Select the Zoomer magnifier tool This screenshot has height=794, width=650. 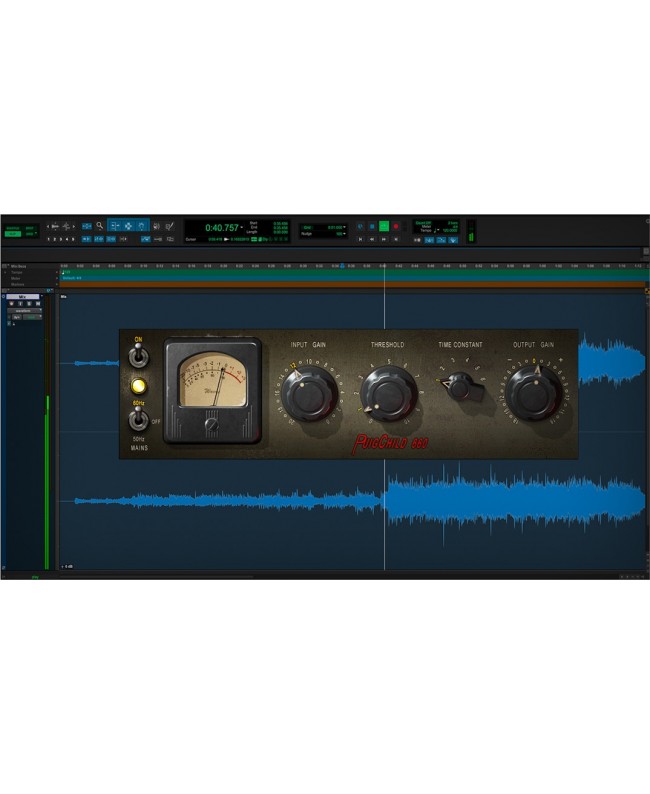coord(100,226)
